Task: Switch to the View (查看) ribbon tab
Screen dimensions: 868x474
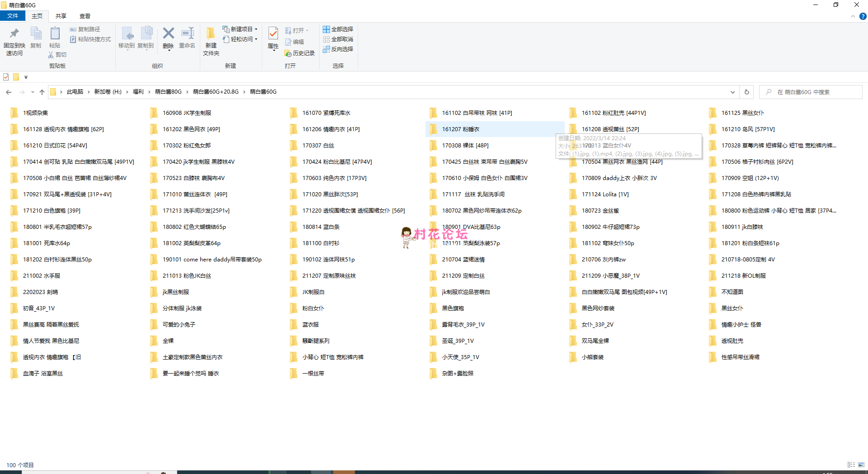Action: tap(85, 16)
